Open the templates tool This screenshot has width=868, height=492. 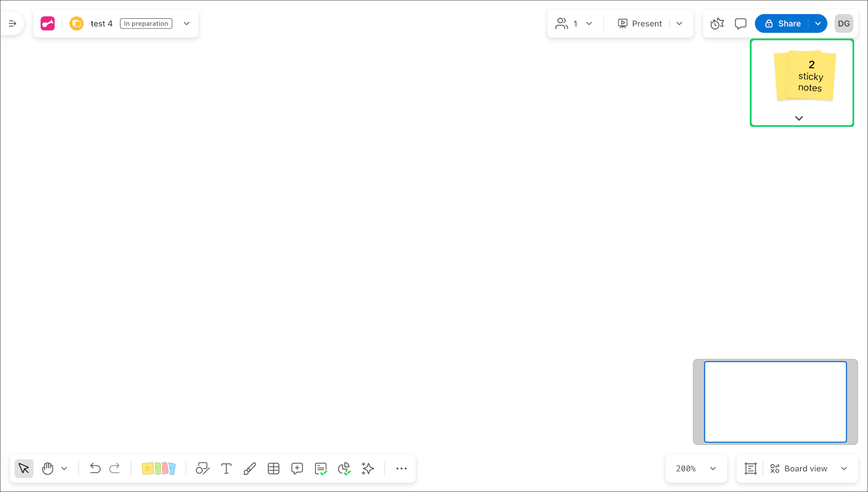321,468
